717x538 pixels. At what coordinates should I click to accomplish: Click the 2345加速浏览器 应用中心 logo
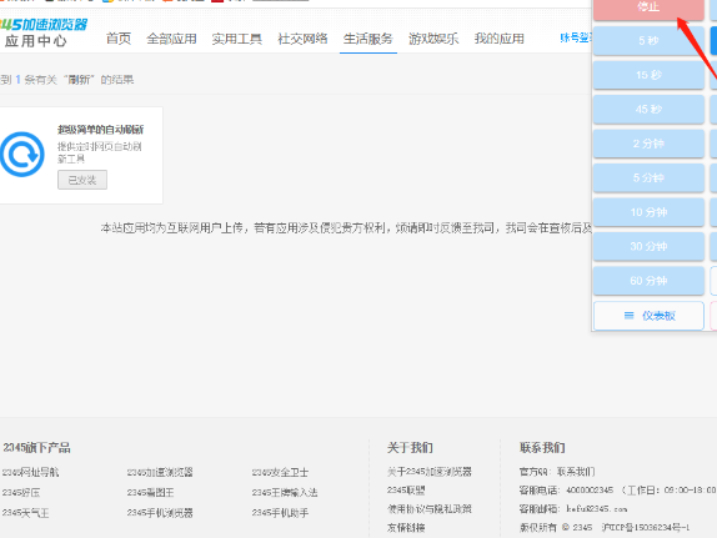43,33
